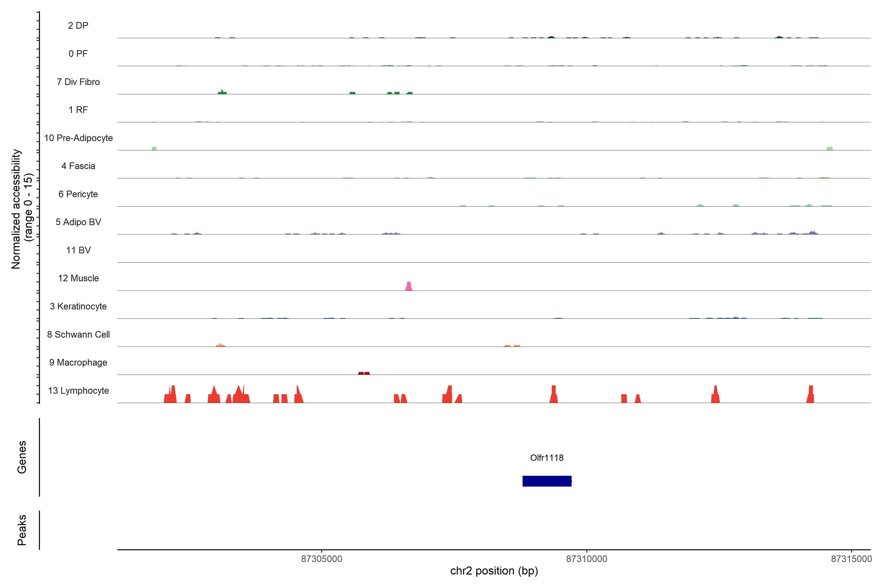
Task: Click the 7 Div Fibro track label
Action: click(78, 82)
